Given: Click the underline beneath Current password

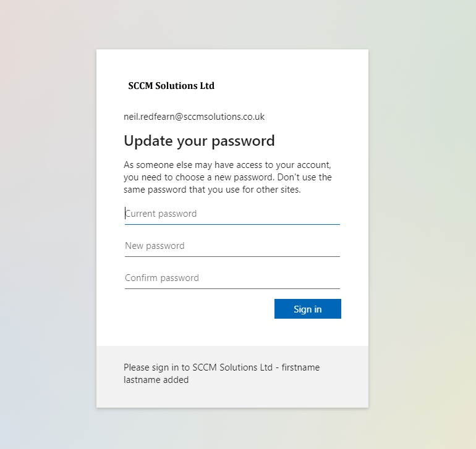Looking at the screenshot, I should (232, 224).
